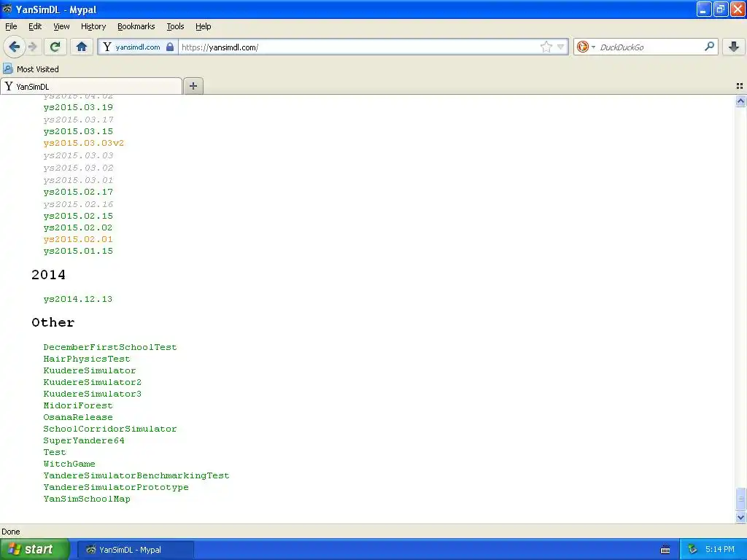Viewport: 747px width, 560px height.
Task: Open the YandereSimulatorBenchmarkingTest link
Action: point(136,475)
